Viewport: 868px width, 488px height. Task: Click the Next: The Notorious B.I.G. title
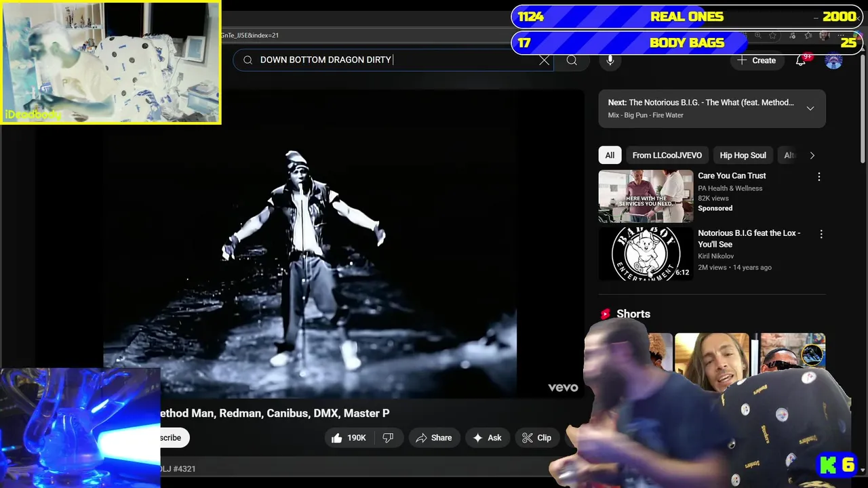click(701, 102)
